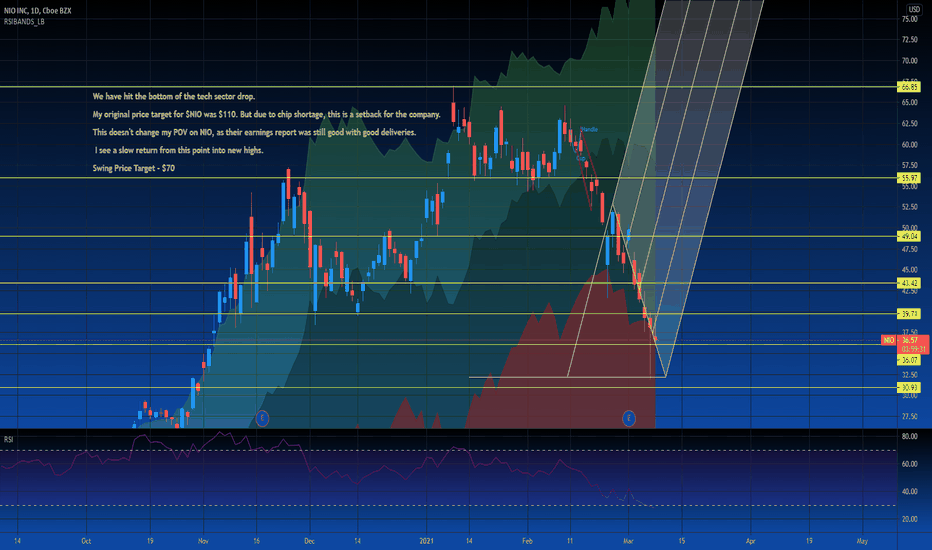This screenshot has width=932, height=550.
Task: Click the Apr label on time axis
Action: click(751, 541)
